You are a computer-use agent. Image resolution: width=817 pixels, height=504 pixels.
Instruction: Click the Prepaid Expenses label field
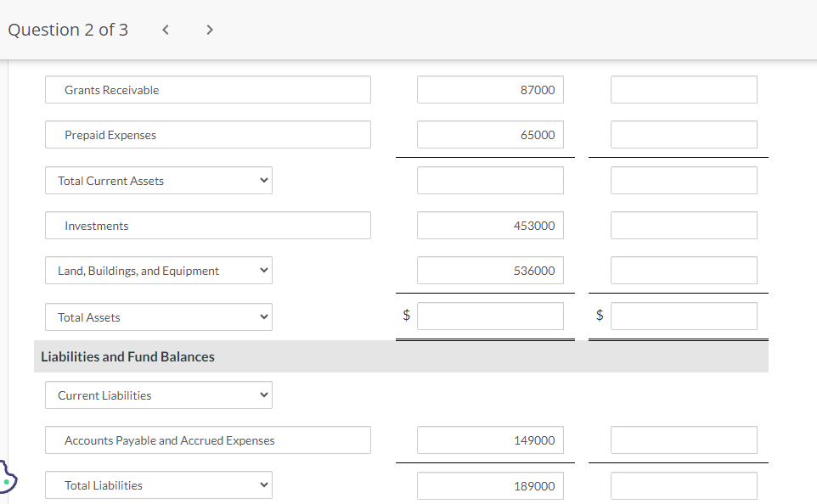(x=207, y=134)
